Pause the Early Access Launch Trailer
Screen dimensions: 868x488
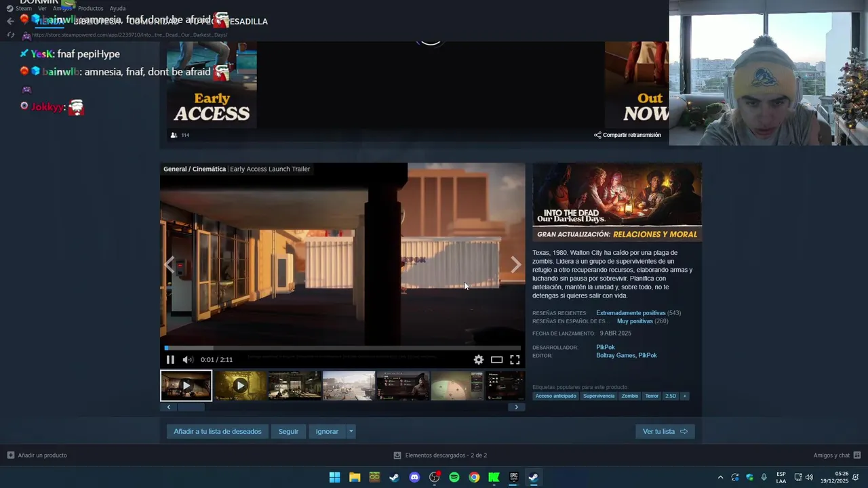pyautogui.click(x=170, y=360)
